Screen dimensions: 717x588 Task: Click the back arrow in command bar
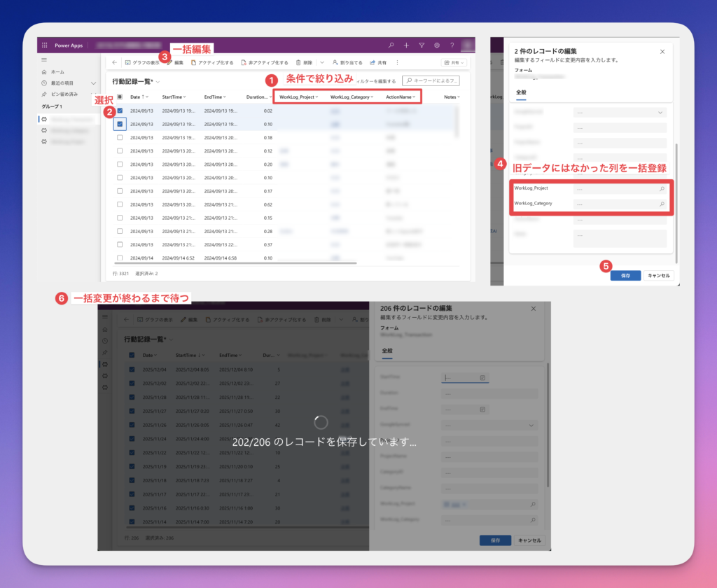[115, 62]
